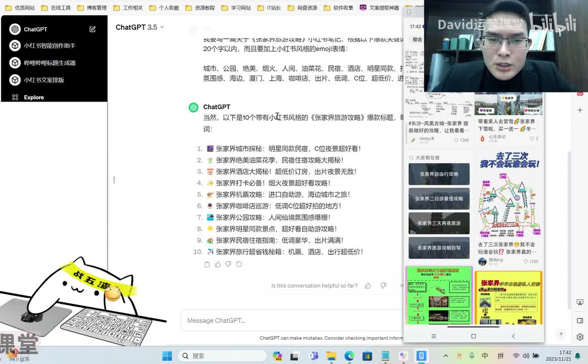Click the new chat compose icon
Viewport: 588px width, 364px height.
(93, 29)
